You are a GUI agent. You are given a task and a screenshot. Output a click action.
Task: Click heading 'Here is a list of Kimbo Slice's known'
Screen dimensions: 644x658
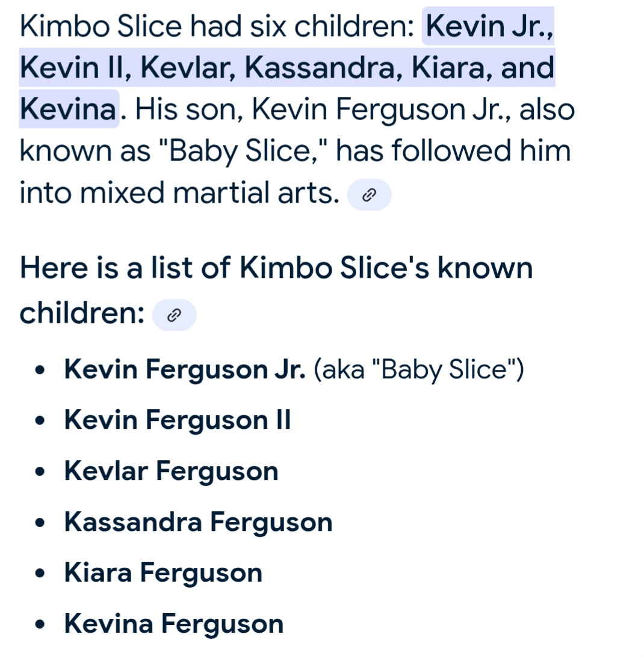click(x=276, y=267)
